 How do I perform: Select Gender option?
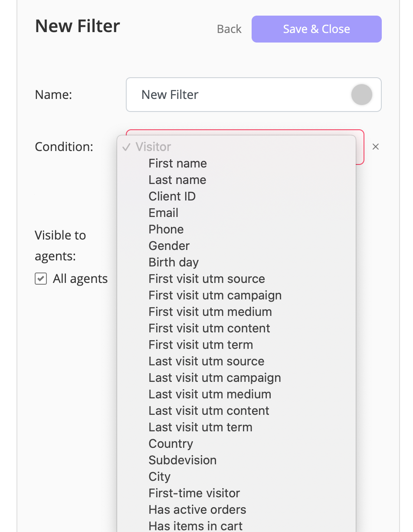tap(169, 246)
